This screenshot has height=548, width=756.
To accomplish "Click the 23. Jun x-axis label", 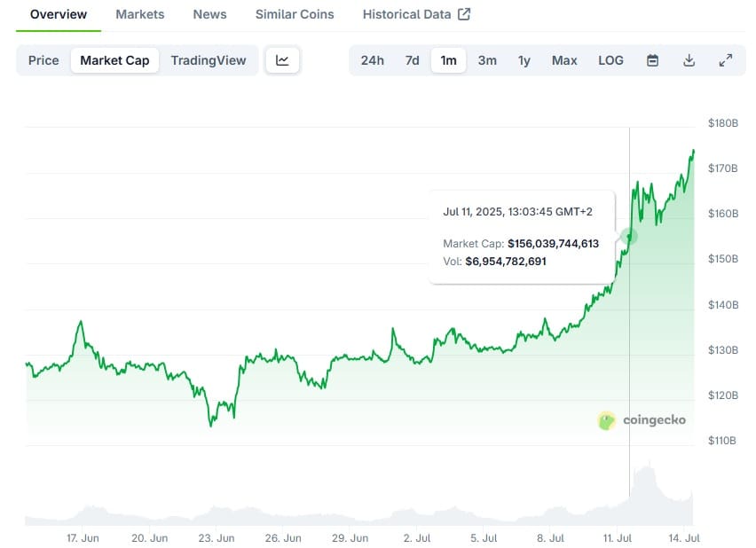I will 217,538.
